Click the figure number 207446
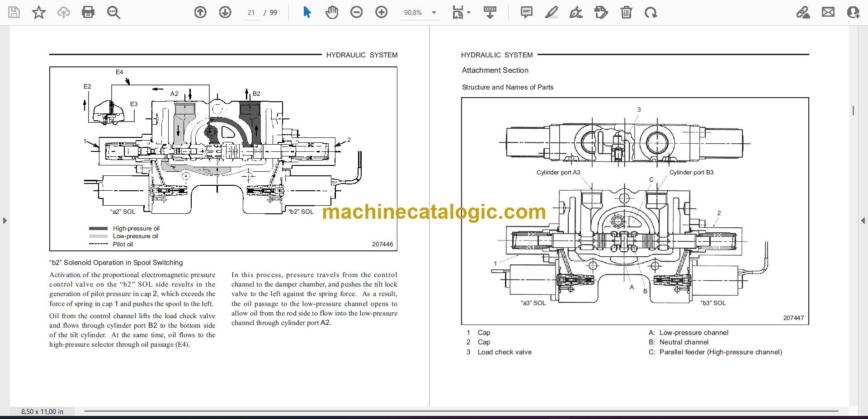The height and width of the screenshot is (419, 868). [382, 244]
